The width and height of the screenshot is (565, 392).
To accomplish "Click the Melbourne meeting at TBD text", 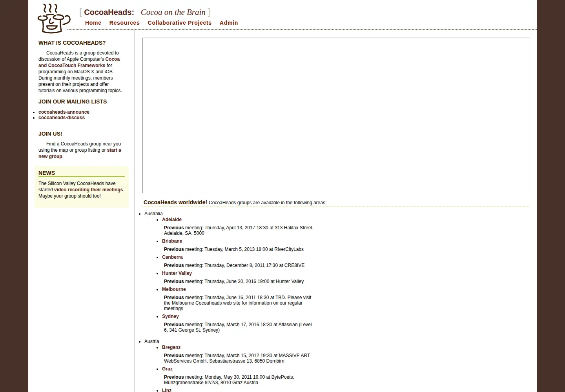I will pyautogui.click(x=238, y=303).
